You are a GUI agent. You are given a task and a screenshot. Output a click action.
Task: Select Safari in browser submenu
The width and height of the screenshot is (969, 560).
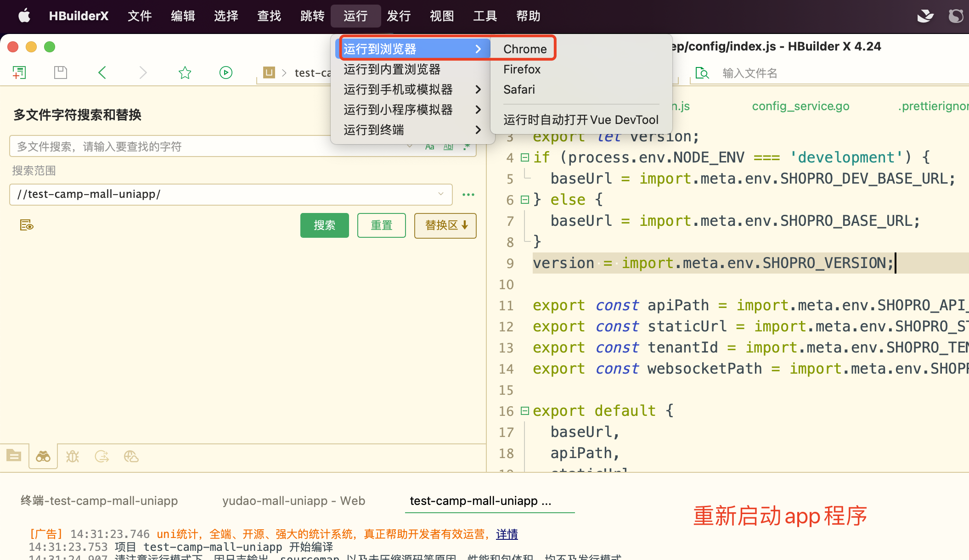[x=519, y=90]
